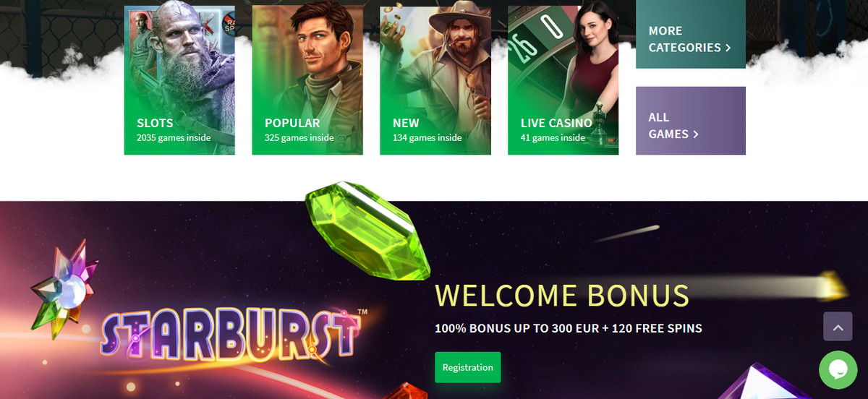Open the All Games tile
The width and height of the screenshot is (868, 399).
point(691,121)
